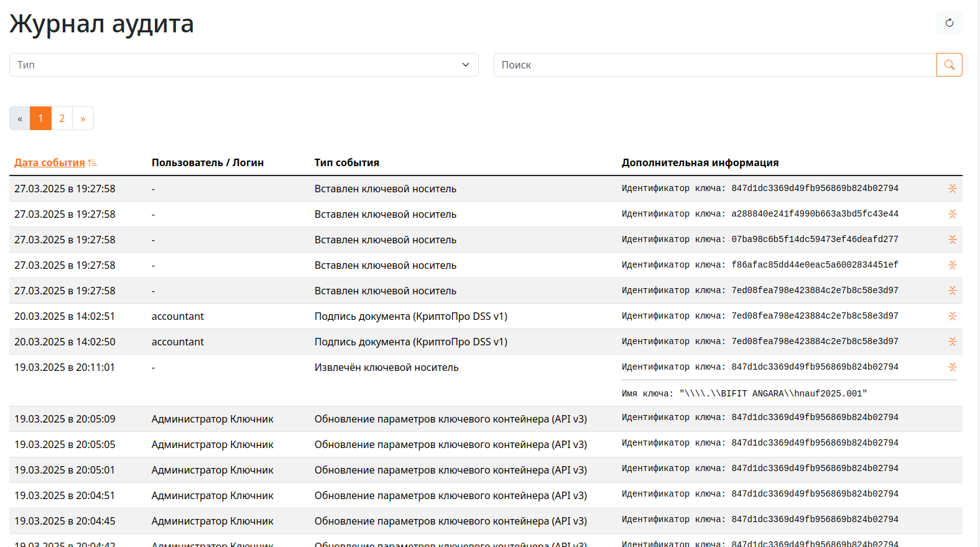Click the orange search magnifier button

[949, 65]
